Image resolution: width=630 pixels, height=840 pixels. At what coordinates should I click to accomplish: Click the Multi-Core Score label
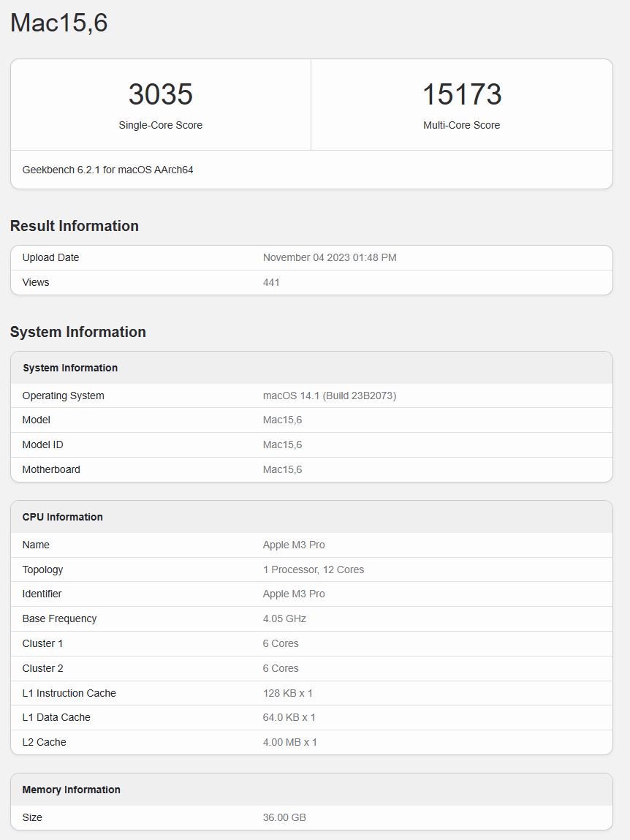461,125
